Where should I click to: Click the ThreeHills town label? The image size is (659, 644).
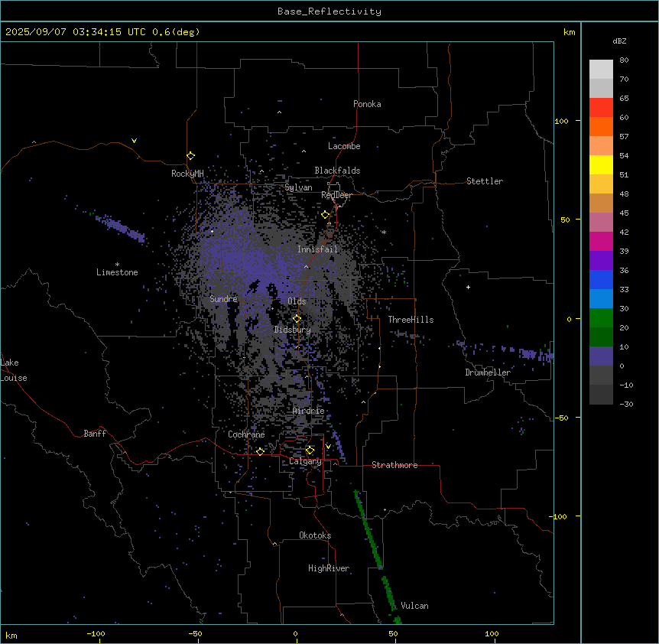point(411,320)
